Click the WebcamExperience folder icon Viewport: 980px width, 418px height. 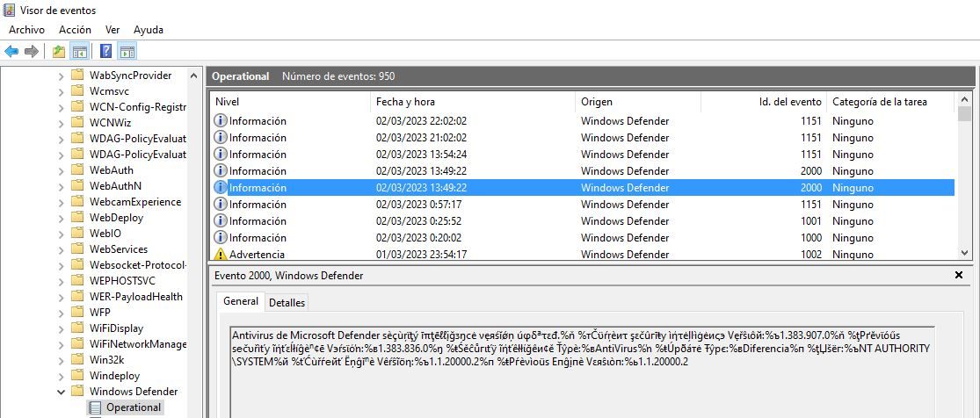coord(76,202)
